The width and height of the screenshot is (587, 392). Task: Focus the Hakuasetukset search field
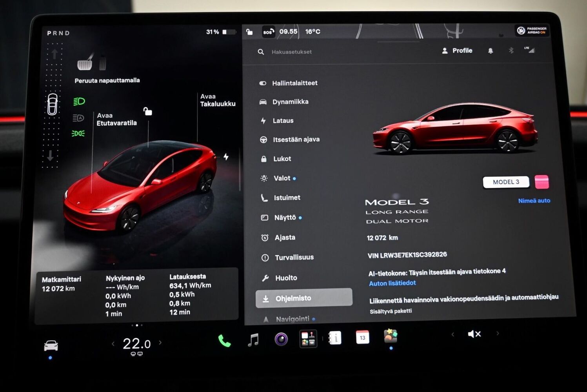[292, 52]
